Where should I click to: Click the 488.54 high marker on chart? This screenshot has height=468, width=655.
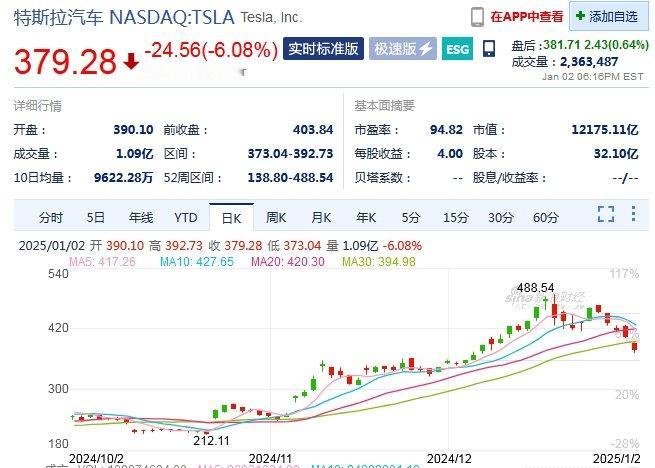pos(536,288)
